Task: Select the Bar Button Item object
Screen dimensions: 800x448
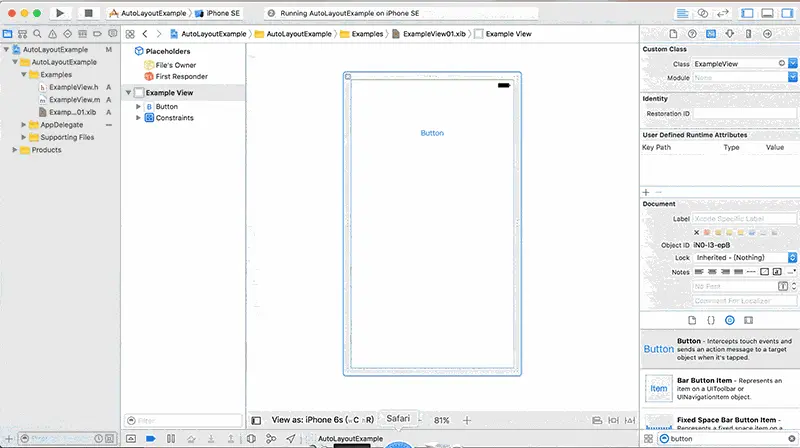Action: pos(719,389)
